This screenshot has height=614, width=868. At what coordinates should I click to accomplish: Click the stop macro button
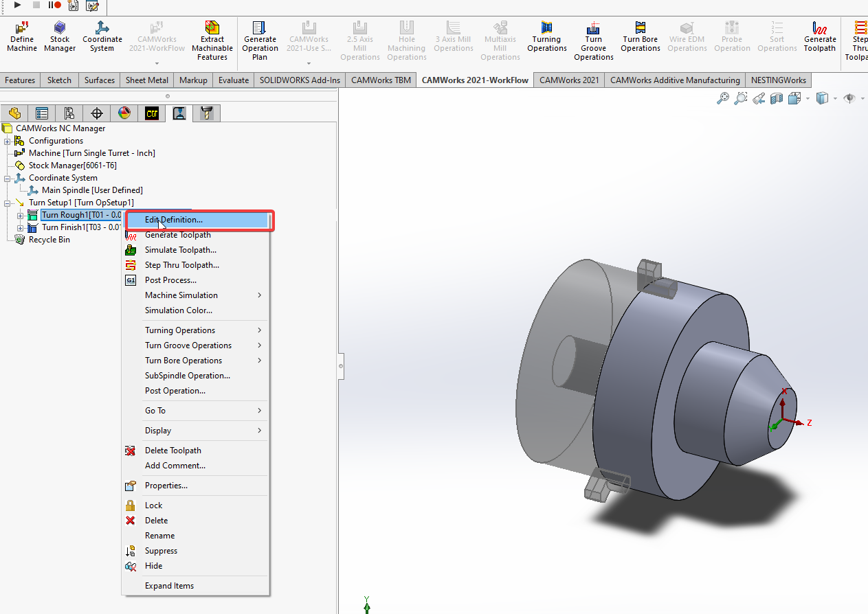tap(37, 5)
